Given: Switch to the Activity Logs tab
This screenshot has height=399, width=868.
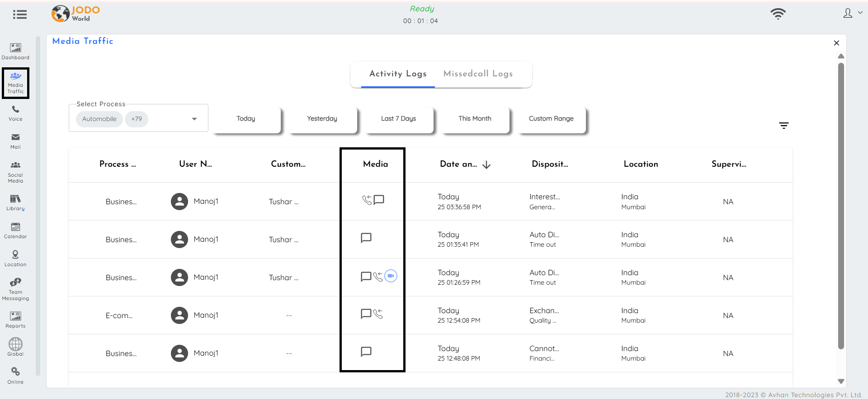Looking at the screenshot, I should click(398, 74).
